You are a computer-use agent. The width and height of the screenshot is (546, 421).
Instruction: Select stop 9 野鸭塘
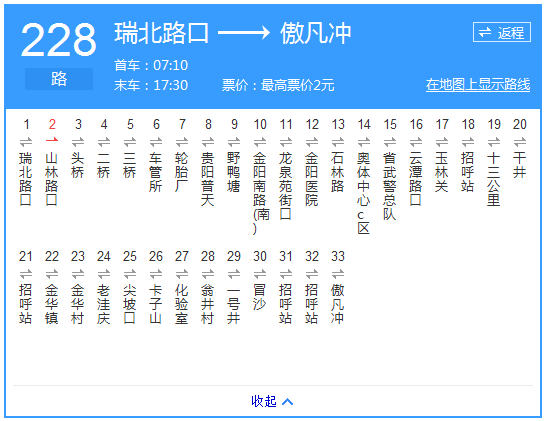coord(234,172)
